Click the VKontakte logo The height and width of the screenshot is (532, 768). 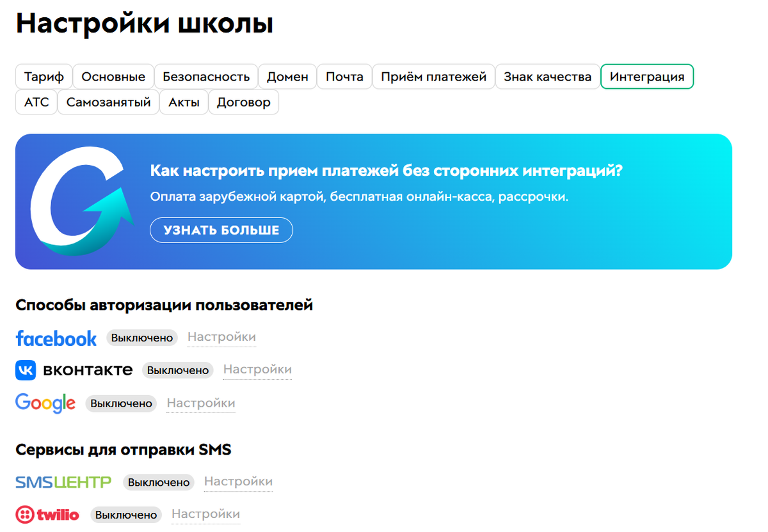tap(74, 370)
